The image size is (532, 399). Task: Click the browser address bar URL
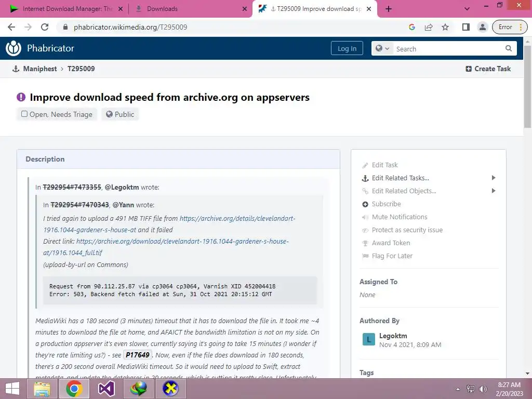click(130, 27)
